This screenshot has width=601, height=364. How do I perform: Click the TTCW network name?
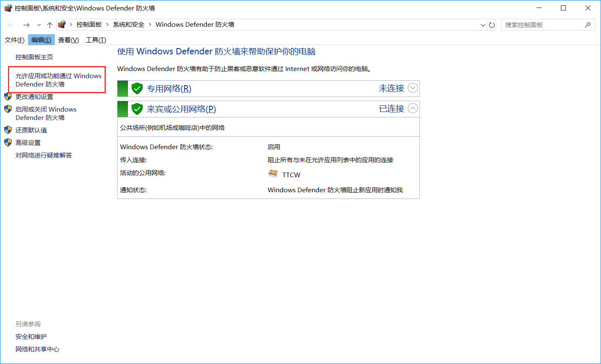(292, 175)
